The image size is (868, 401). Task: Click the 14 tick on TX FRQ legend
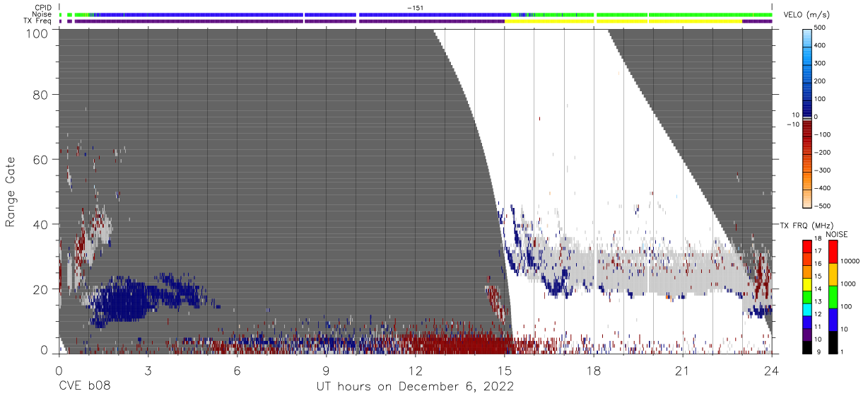pyautogui.click(x=818, y=289)
